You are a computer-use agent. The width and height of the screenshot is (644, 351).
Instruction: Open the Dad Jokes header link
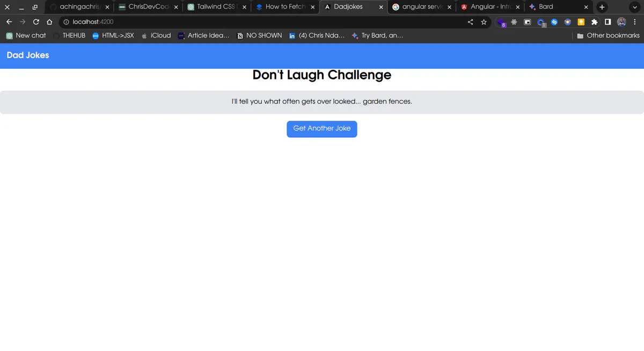[x=28, y=55]
